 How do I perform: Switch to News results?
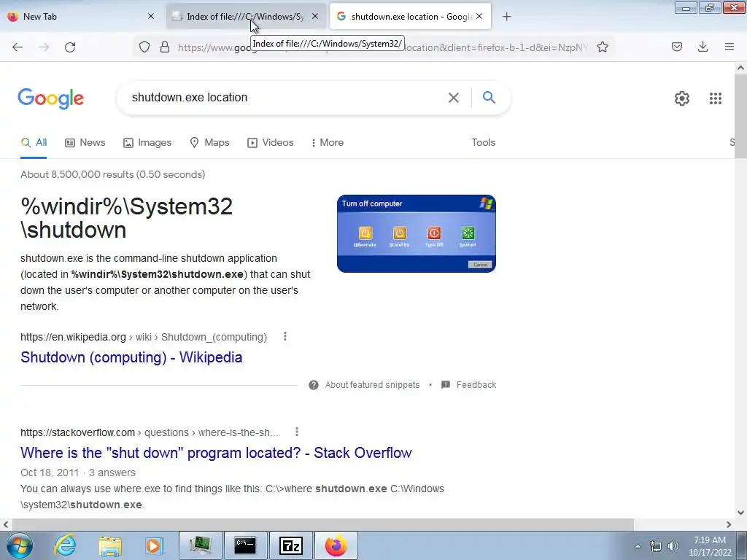85,142
